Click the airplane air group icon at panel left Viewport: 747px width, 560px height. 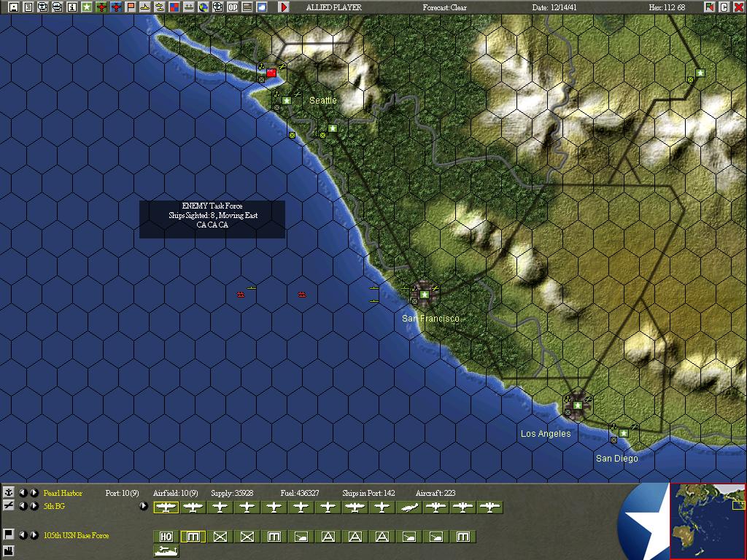point(8,505)
